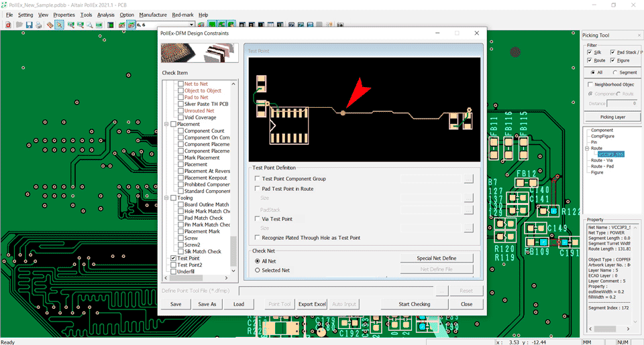
Task: Open the Tools menu
Action: pyautogui.click(x=86, y=15)
